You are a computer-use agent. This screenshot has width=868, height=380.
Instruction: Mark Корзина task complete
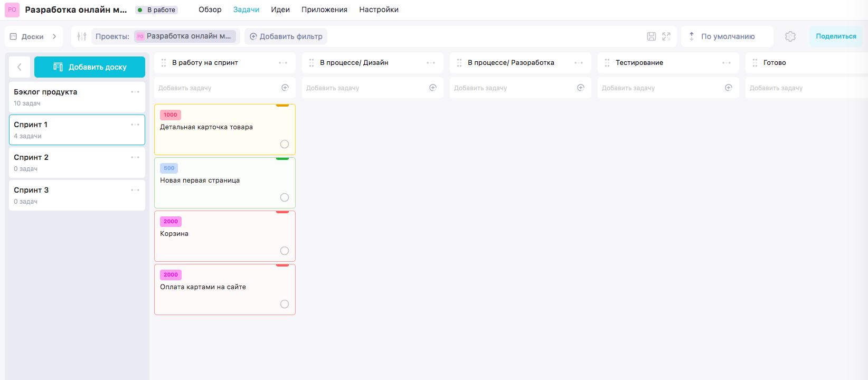coord(285,251)
